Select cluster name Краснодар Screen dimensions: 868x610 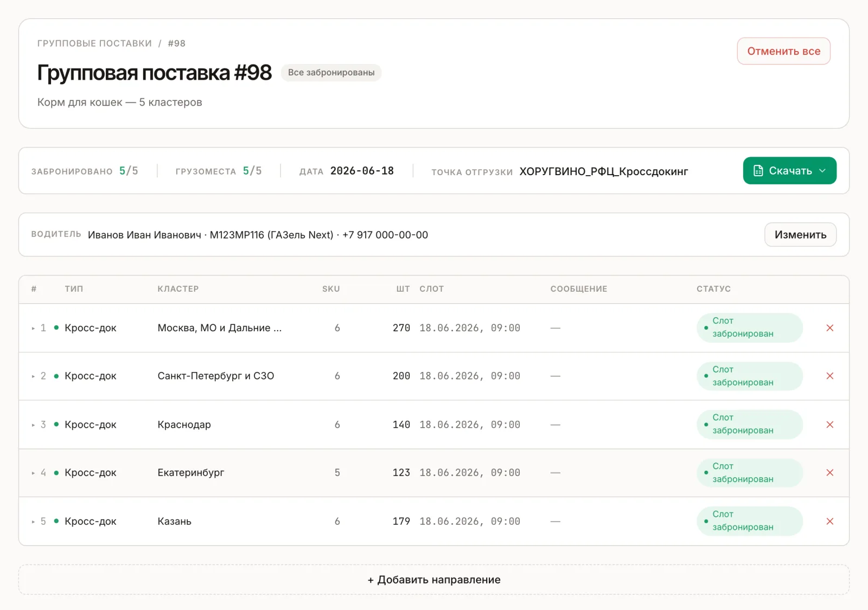(x=184, y=425)
